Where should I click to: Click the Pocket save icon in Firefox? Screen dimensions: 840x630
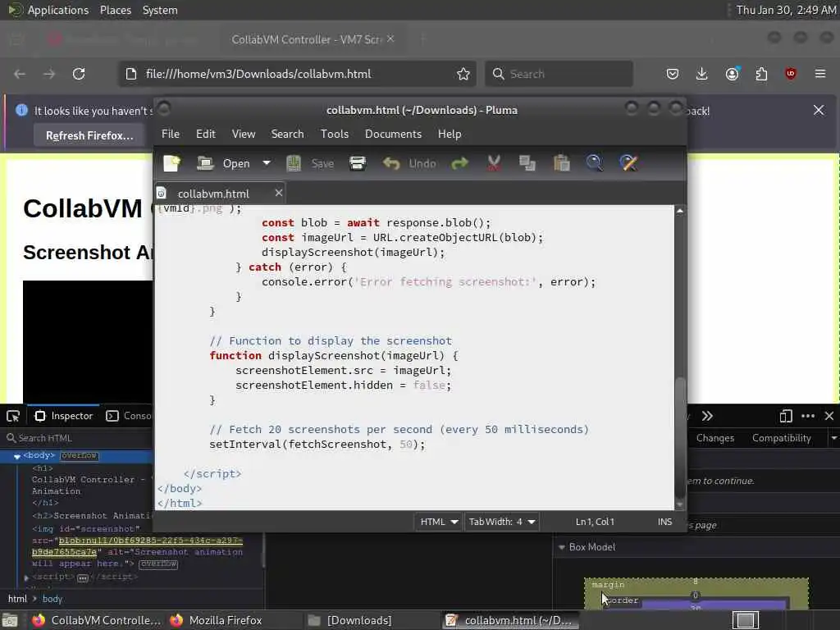pyautogui.click(x=673, y=74)
